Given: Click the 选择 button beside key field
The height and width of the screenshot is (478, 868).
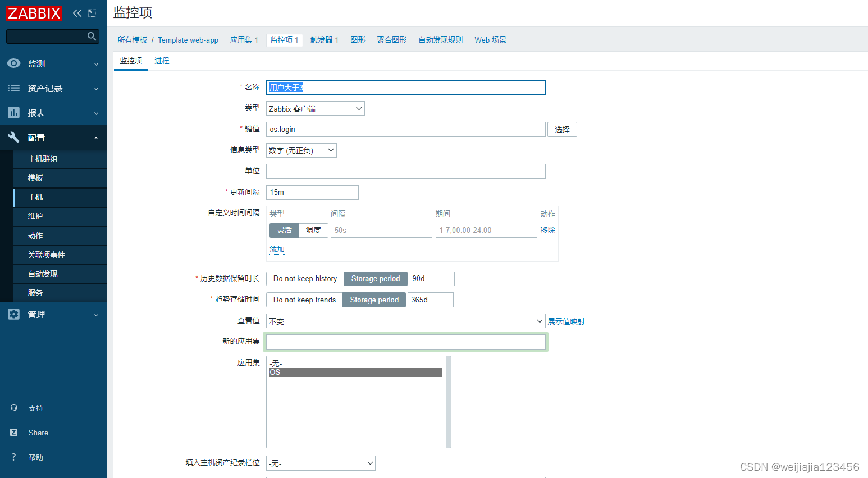Looking at the screenshot, I should click(x=562, y=130).
